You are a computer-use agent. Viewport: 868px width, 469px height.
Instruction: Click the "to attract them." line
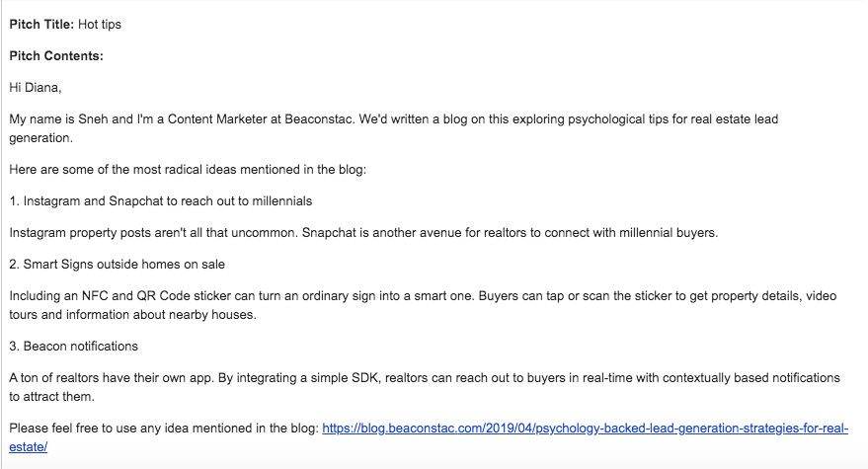tap(51, 397)
